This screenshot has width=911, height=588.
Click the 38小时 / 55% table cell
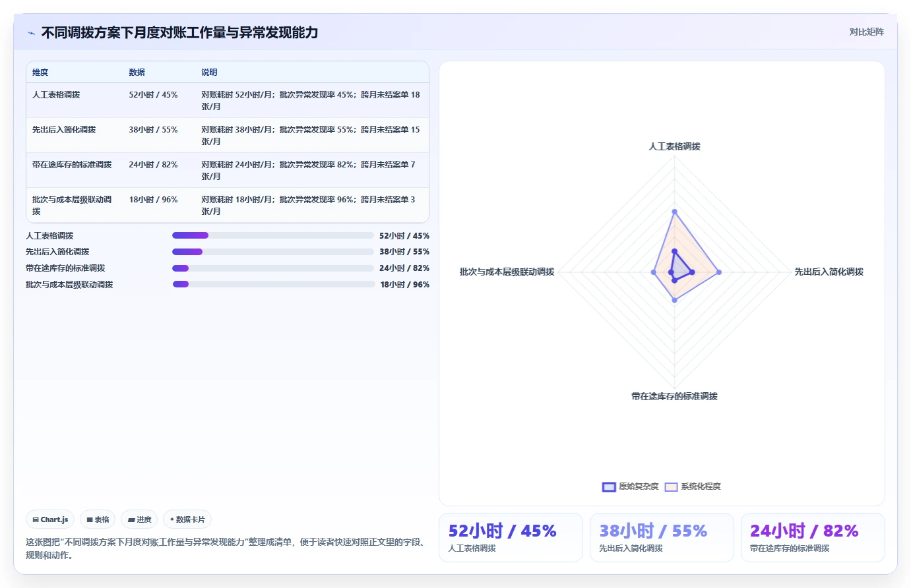[153, 130]
